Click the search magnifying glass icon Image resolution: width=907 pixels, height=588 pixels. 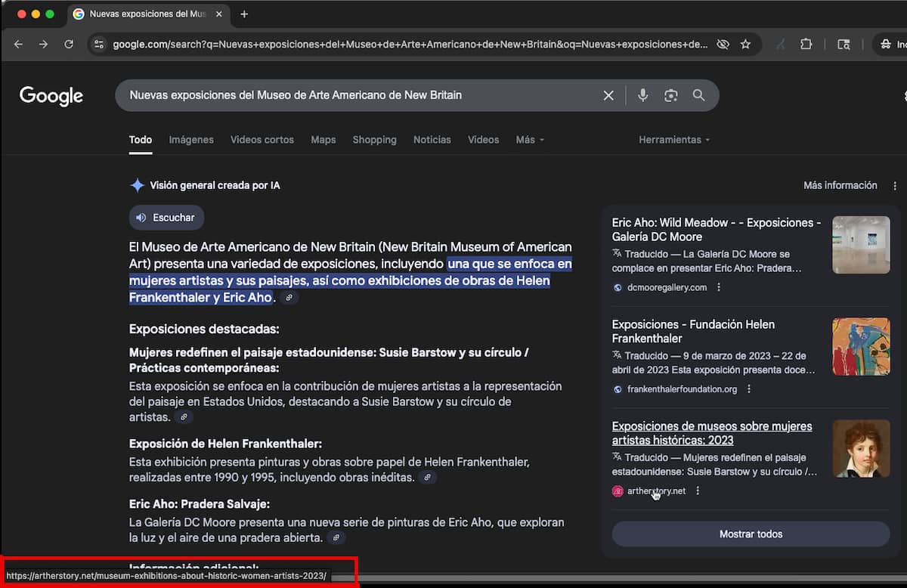pyautogui.click(x=698, y=94)
